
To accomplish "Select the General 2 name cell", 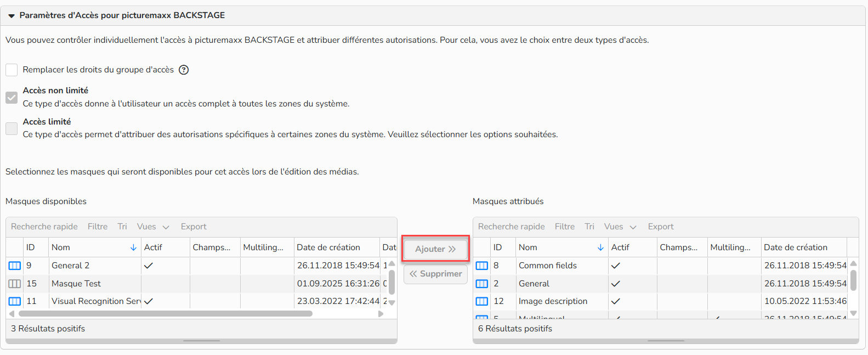I will 95,266.
